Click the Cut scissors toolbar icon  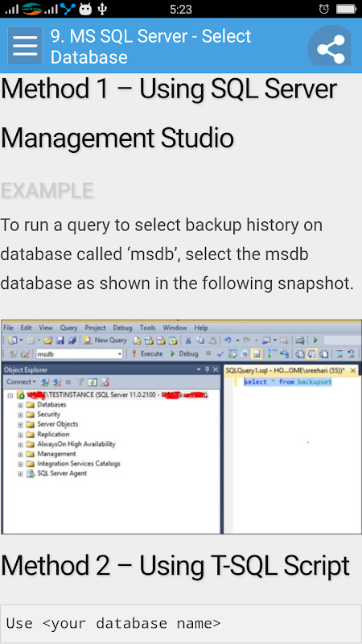point(188,340)
